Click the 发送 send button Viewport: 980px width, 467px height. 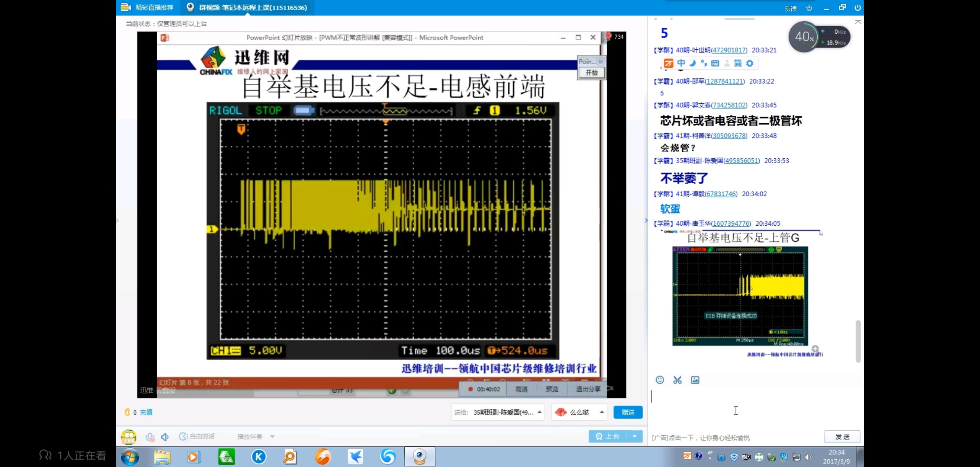click(x=842, y=437)
